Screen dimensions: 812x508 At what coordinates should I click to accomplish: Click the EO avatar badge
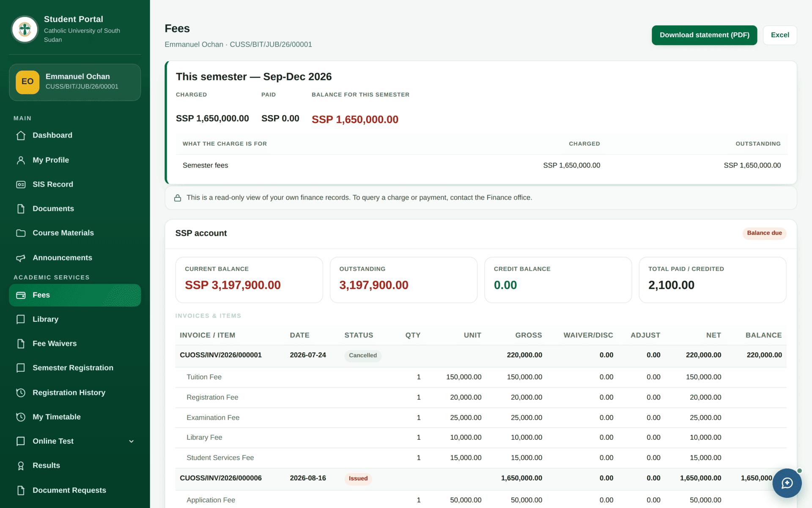(x=27, y=82)
